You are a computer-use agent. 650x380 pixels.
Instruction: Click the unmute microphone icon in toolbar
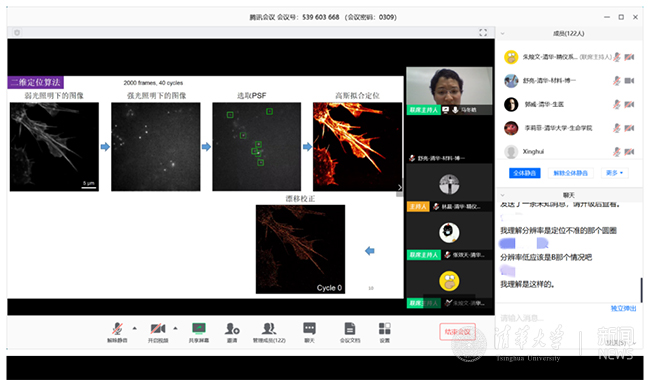pyautogui.click(x=117, y=329)
